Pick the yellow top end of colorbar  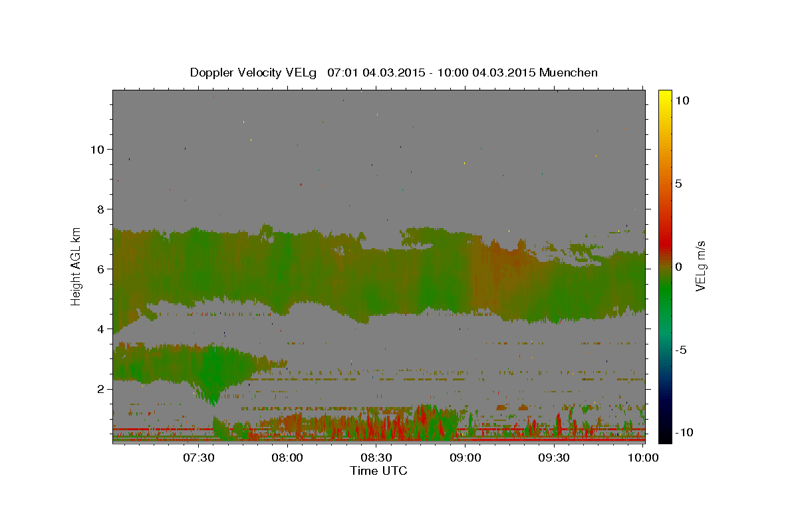pos(664,94)
